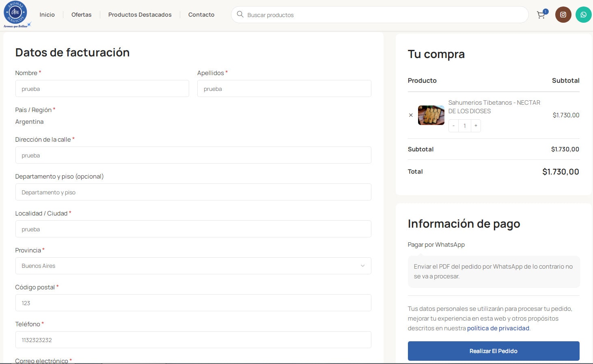Click the Código postal field
The width and height of the screenshot is (593, 364).
[x=193, y=303]
